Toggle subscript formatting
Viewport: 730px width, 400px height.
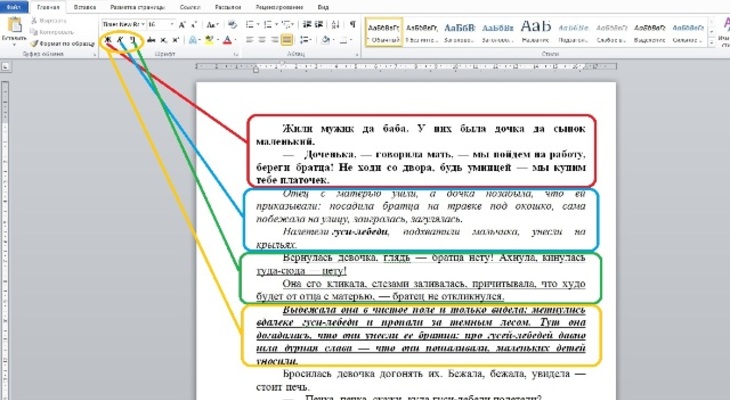point(163,41)
